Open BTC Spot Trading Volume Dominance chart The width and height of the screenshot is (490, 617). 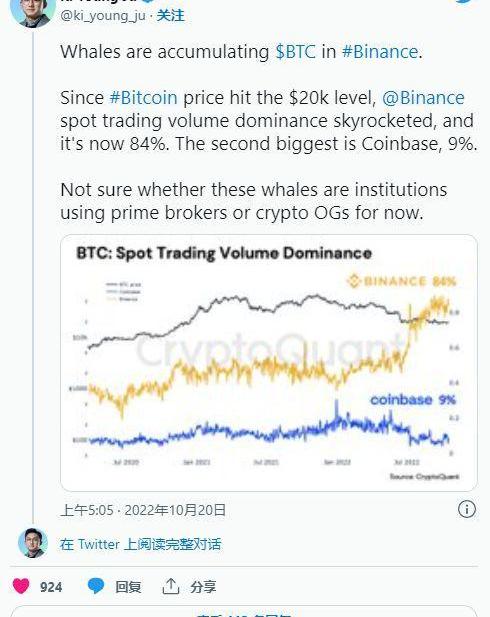(269, 363)
